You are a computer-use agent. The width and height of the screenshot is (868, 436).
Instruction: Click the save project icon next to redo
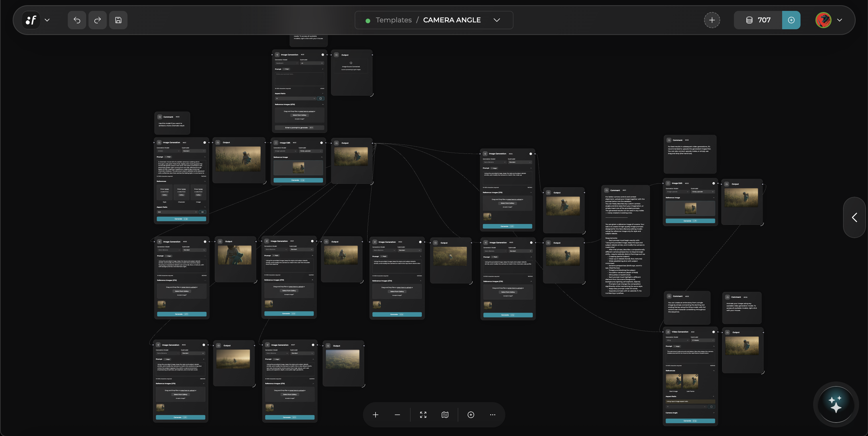coord(118,20)
